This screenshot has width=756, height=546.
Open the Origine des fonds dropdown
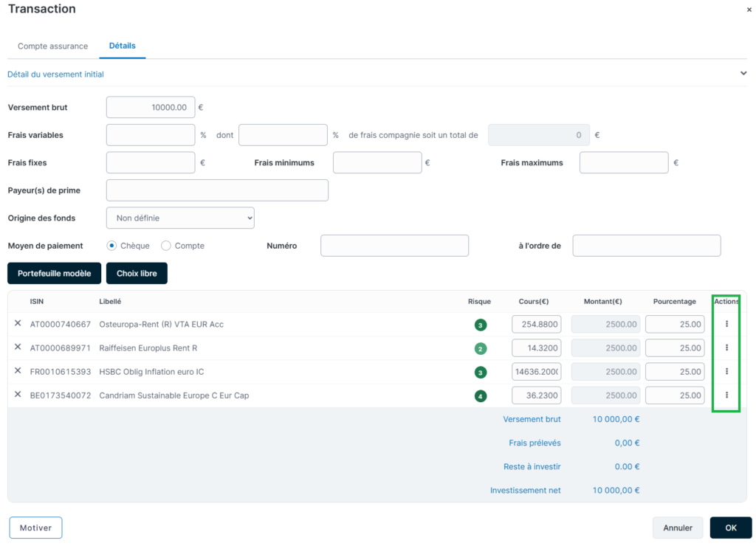pos(180,218)
